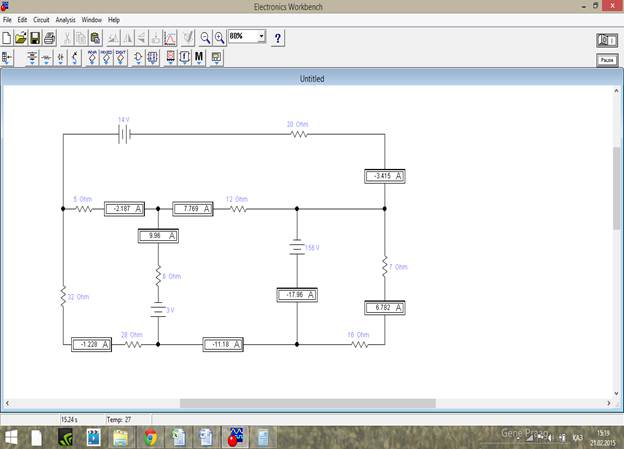Open the Transistors parts bin
This screenshot has height=449, width=624.
pos(75,58)
